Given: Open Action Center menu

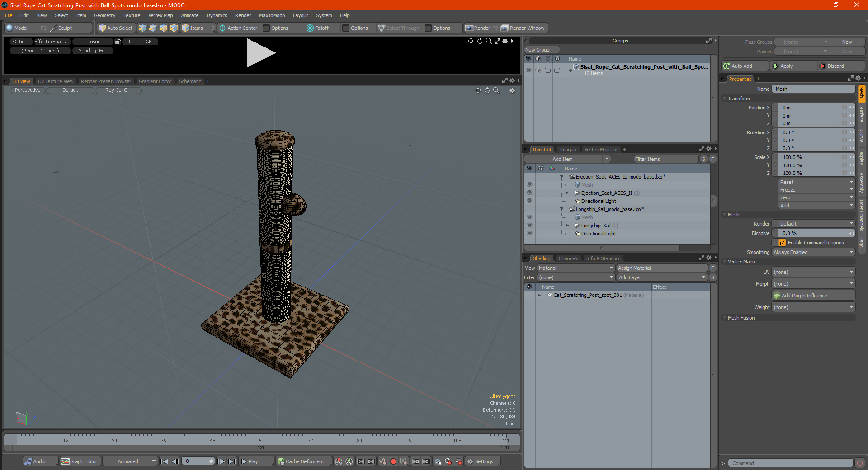Looking at the screenshot, I should pyautogui.click(x=238, y=28).
